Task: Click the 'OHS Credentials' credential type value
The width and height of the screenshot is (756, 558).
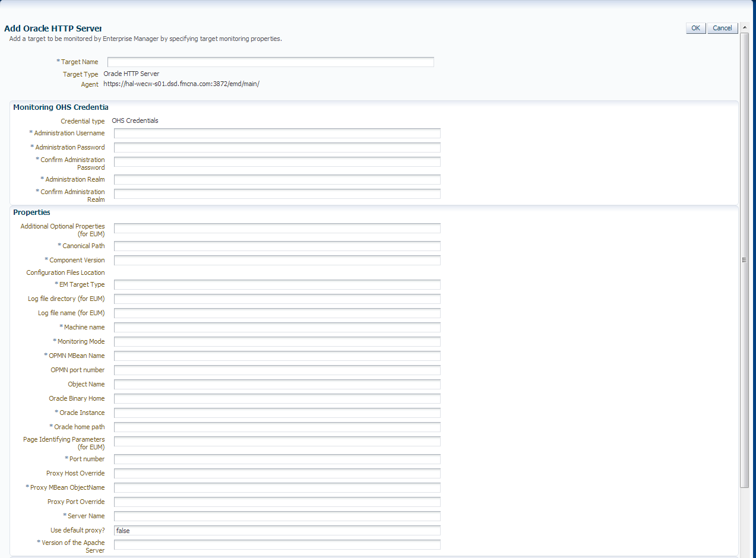Action: pos(135,121)
